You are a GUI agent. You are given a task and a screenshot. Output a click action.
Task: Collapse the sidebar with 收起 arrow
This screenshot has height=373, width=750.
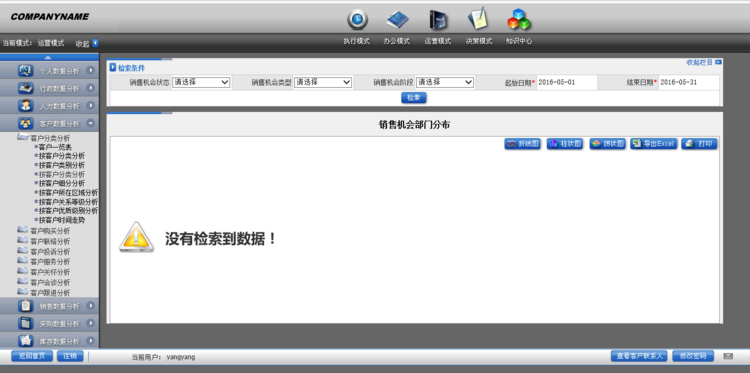point(95,43)
